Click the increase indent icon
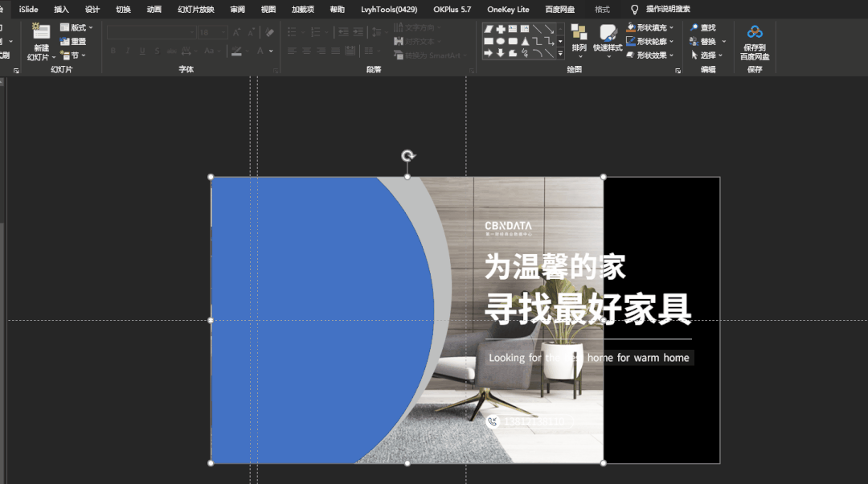868x484 pixels. point(358,32)
